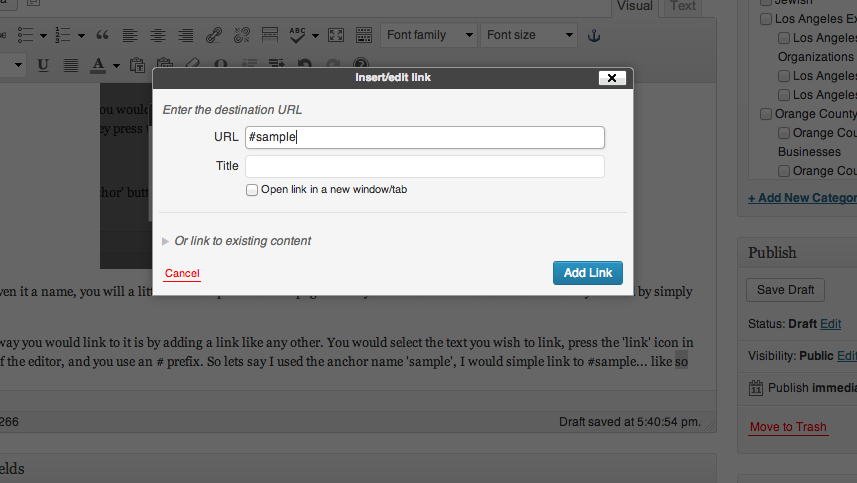Screen dimensions: 857x483
Task: Click + Add New Category link
Action: [802, 198]
